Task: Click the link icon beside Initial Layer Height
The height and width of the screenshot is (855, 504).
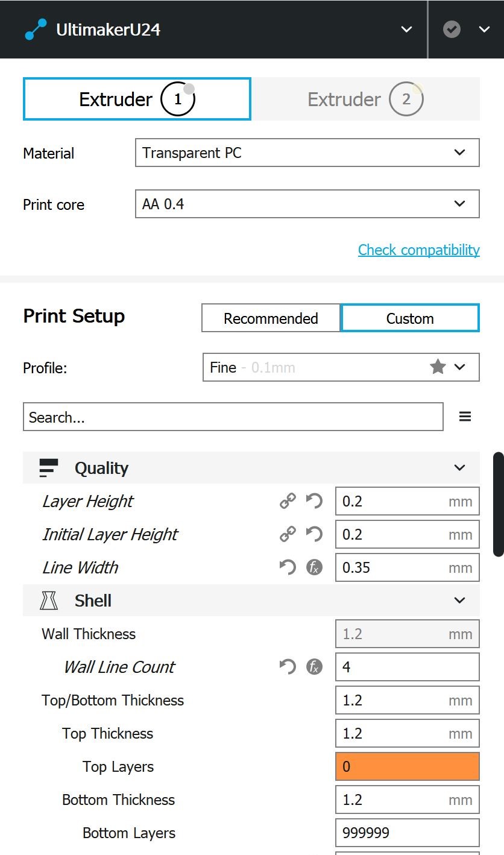Action: [288, 534]
